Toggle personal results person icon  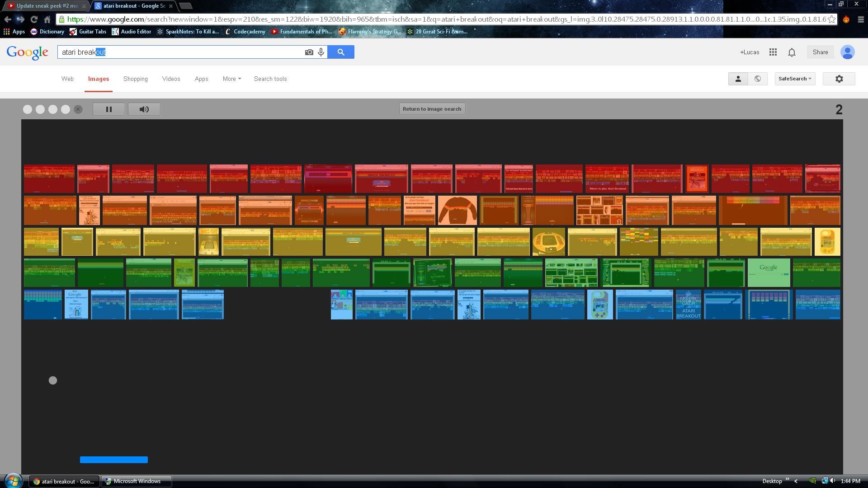pos(738,79)
